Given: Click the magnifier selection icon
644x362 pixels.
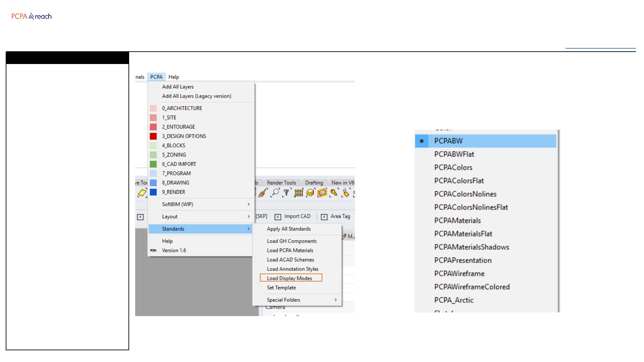Looking at the screenshot, I should 275,192.
